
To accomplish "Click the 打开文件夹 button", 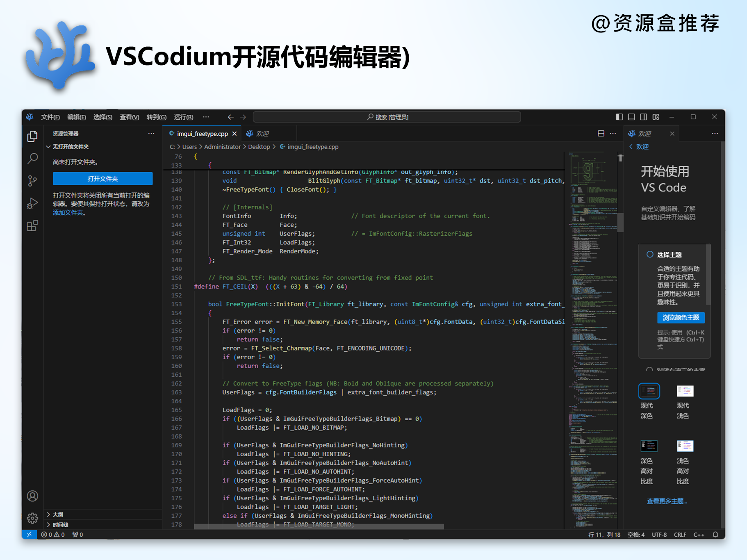I will coord(102,179).
